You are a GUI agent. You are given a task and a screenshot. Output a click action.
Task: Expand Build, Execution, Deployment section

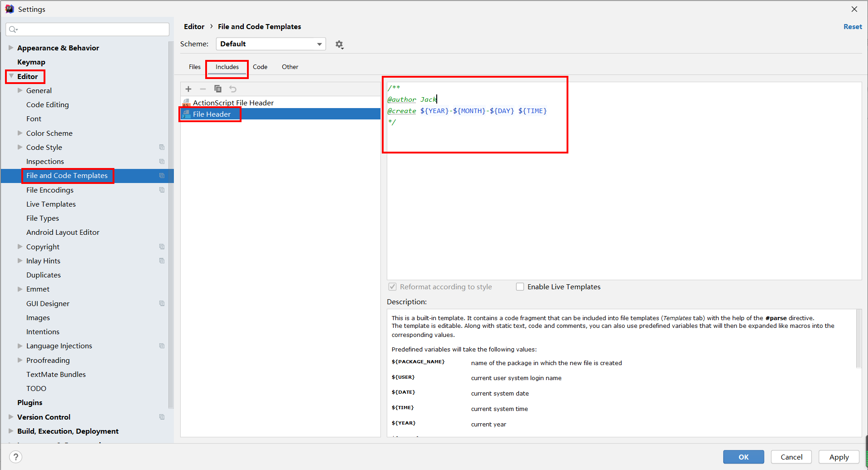(11, 431)
